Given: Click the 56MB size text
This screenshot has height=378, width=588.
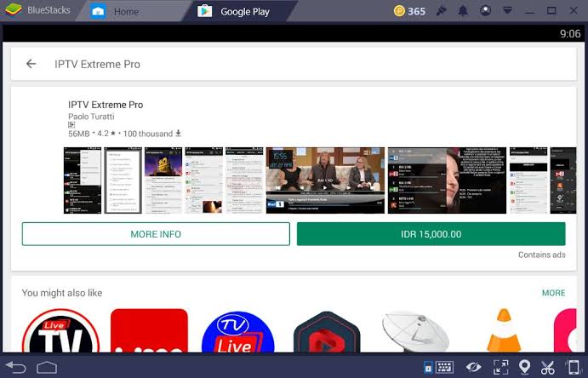Looking at the screenshot, I should [x=79, y=134].
